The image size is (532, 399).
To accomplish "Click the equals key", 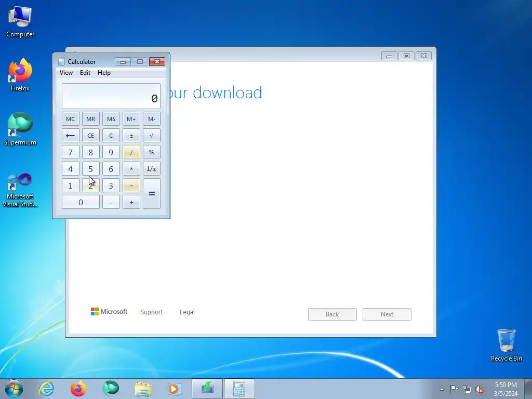I will coord(152,193).
